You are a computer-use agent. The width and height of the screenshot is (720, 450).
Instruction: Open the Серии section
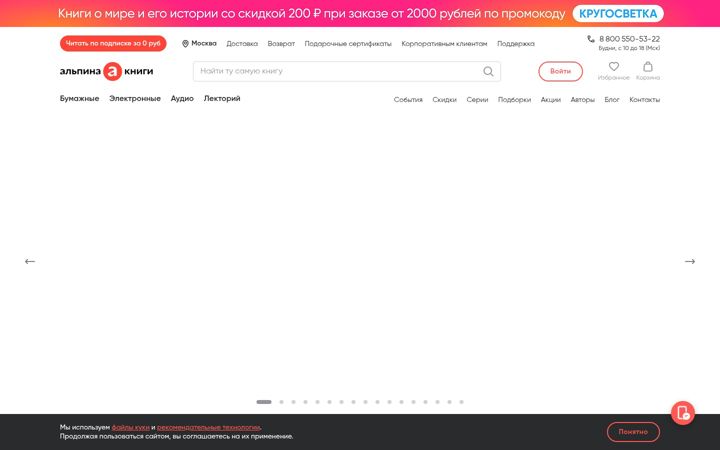[477, 100]
